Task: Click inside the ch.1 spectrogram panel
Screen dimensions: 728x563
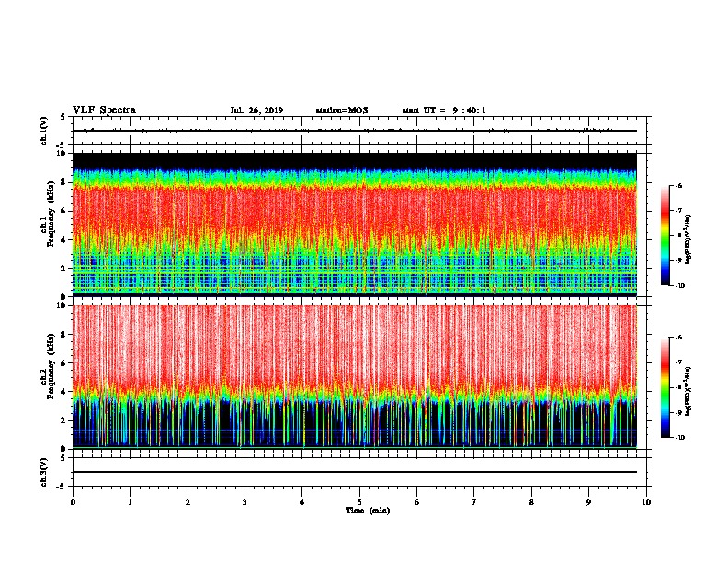Action: click(x=355, y=224)
